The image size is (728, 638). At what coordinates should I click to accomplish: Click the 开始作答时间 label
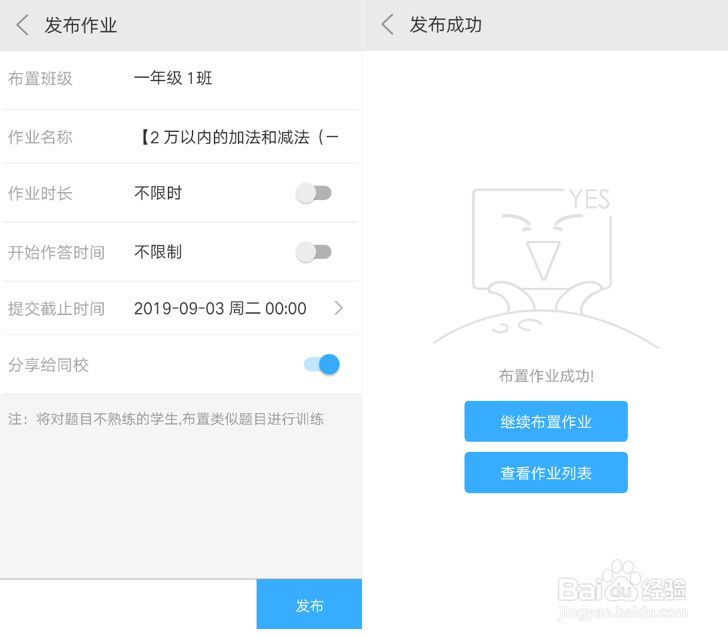[x=56, y=253]
